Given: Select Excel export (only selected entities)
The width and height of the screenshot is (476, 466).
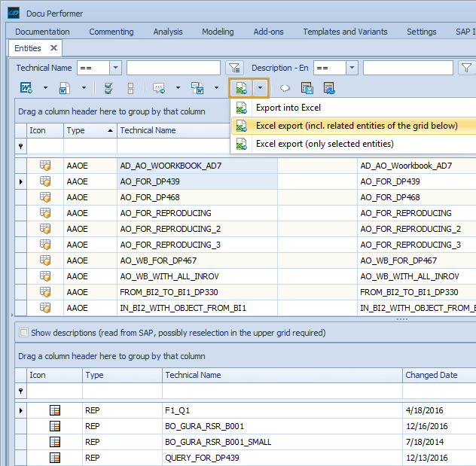Looking at the screenshot, I should (x=324, y=144).
